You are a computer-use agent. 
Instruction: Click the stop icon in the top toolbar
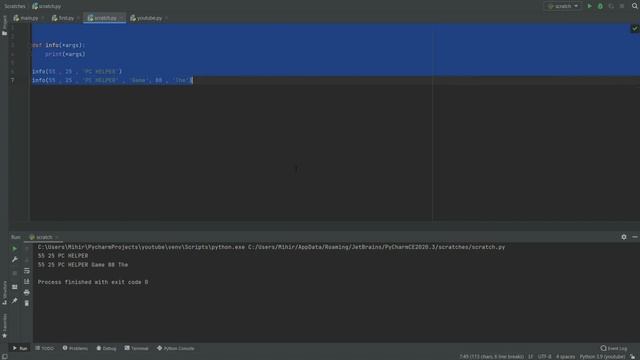(x=622, y=6)
